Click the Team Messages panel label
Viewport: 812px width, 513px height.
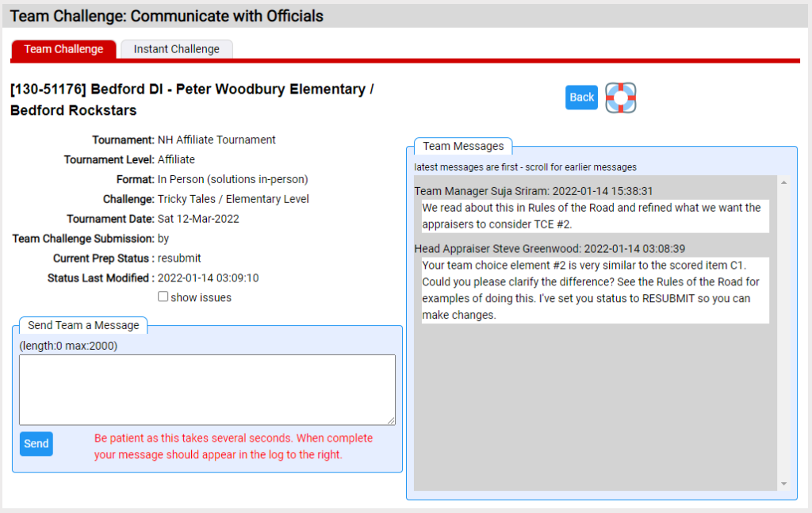[x=463, y=146]
